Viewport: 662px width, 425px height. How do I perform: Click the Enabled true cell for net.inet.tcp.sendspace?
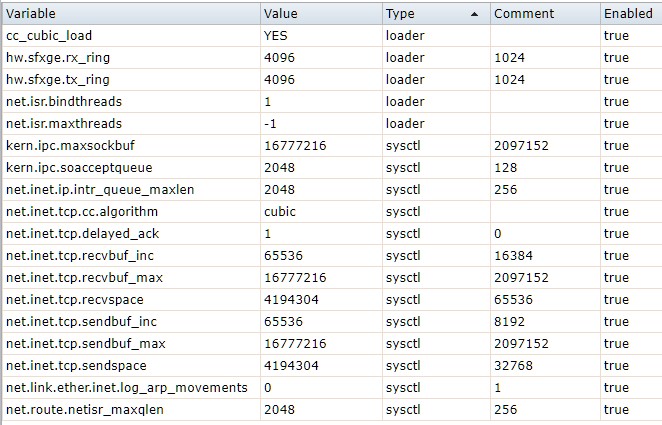point(617,366)
